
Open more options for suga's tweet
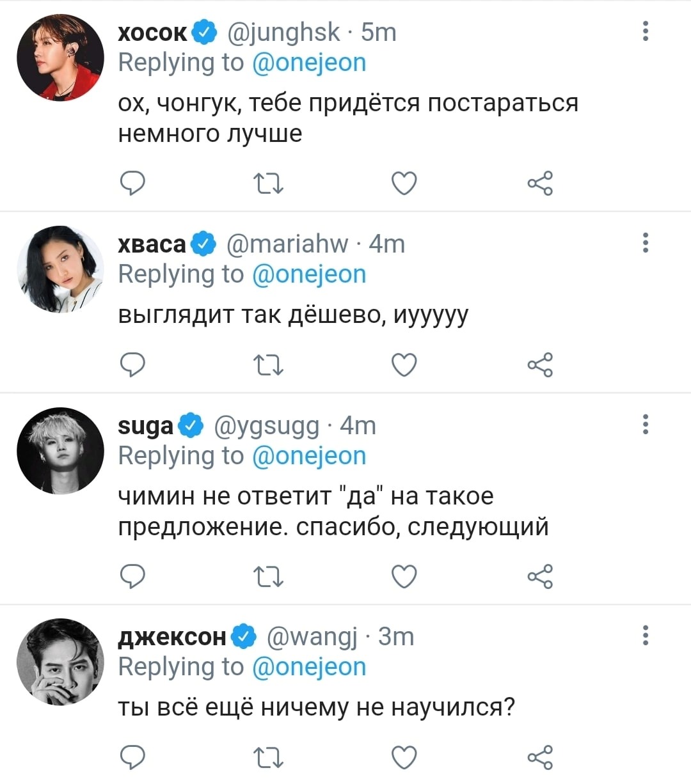(646, 424)
